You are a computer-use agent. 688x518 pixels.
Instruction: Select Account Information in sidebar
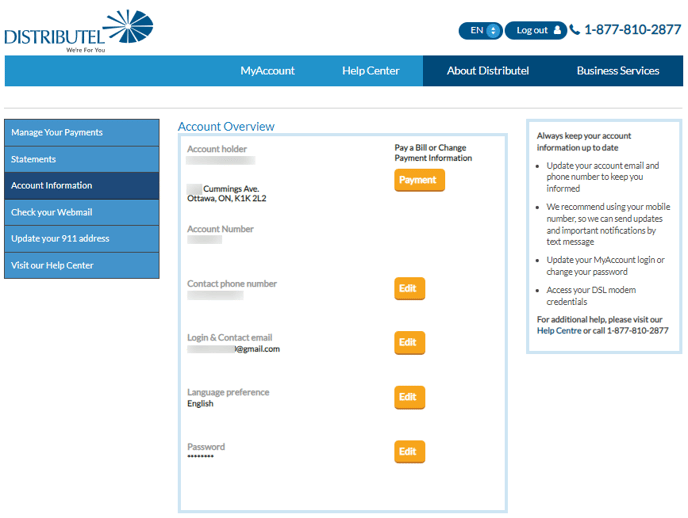point(82,186)
